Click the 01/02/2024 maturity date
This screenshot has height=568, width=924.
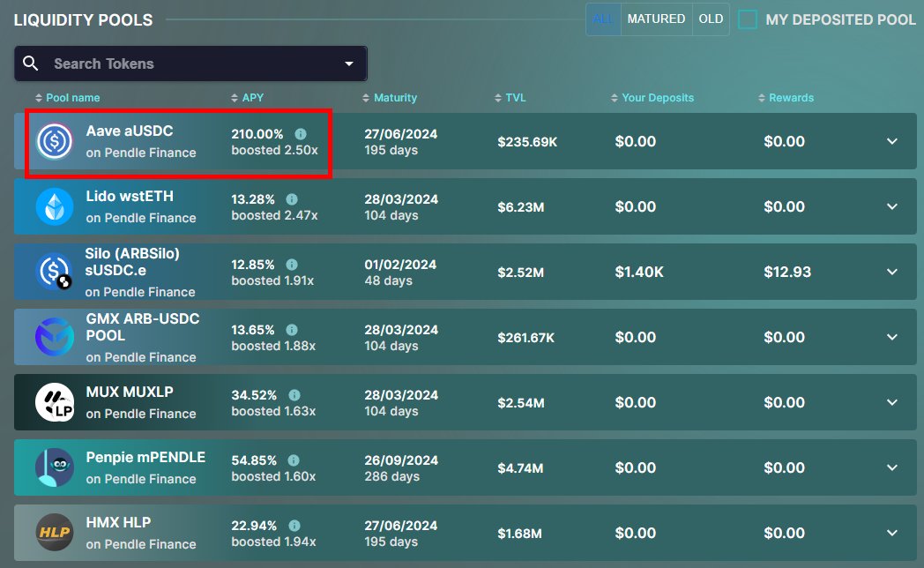[400, 265]
